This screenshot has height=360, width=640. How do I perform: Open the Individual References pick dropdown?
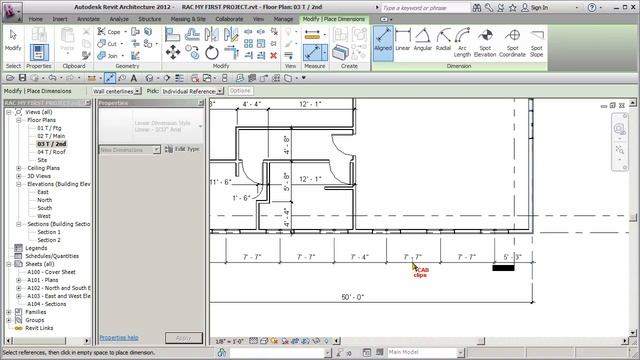pos(220,91)
